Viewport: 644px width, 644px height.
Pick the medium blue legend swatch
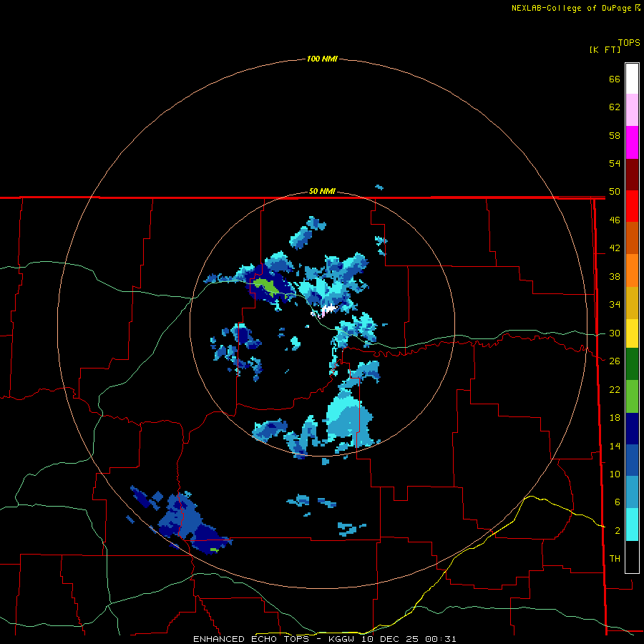tap(632, 460)
